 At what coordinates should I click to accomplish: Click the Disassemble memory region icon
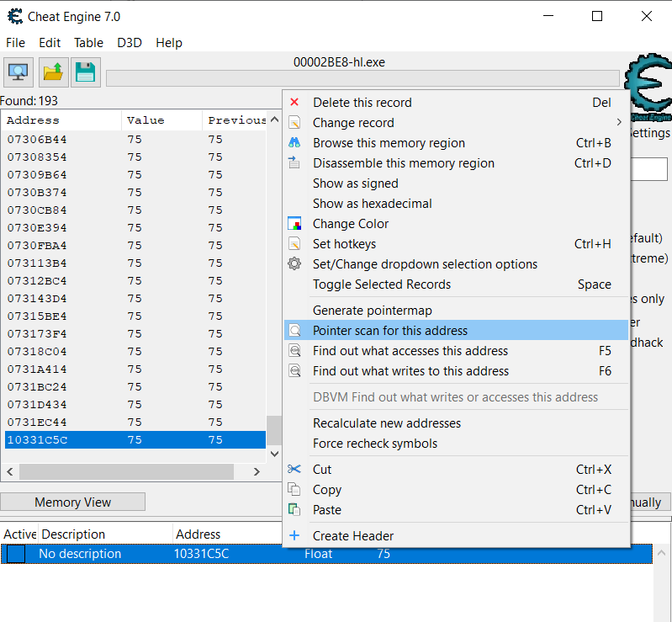coord(294,162)
